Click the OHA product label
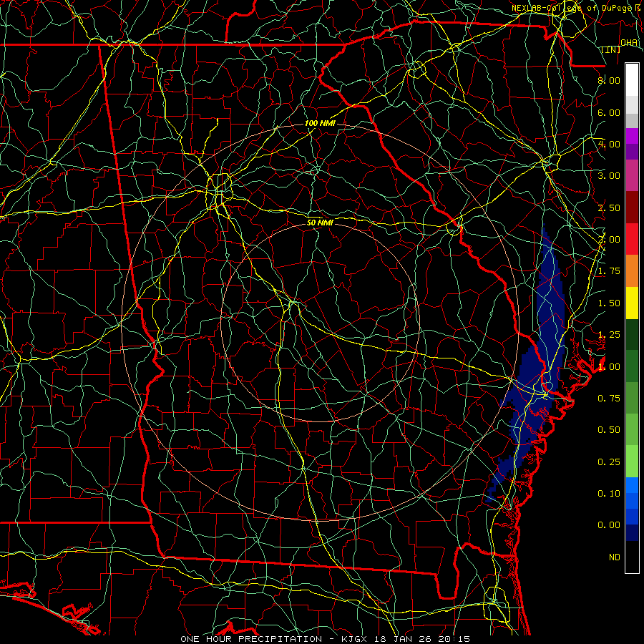644x644 pixels. click(629, 42)
